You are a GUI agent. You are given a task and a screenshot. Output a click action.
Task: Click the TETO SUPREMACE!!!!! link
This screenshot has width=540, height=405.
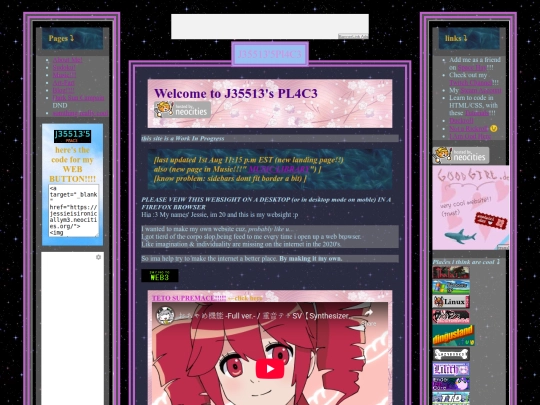pos(189,298)
